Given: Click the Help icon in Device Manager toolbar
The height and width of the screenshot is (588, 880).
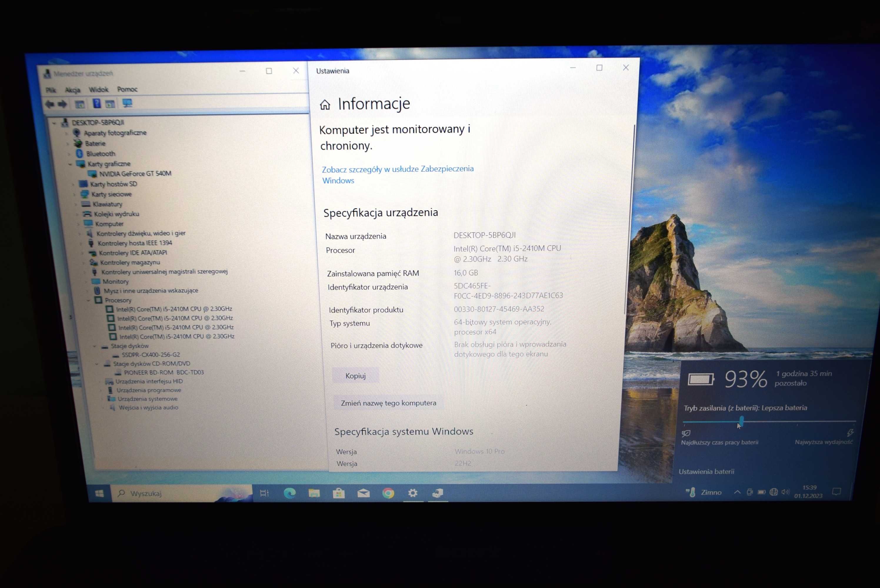Looking at the screenshot, I should (x=96, y=103).
